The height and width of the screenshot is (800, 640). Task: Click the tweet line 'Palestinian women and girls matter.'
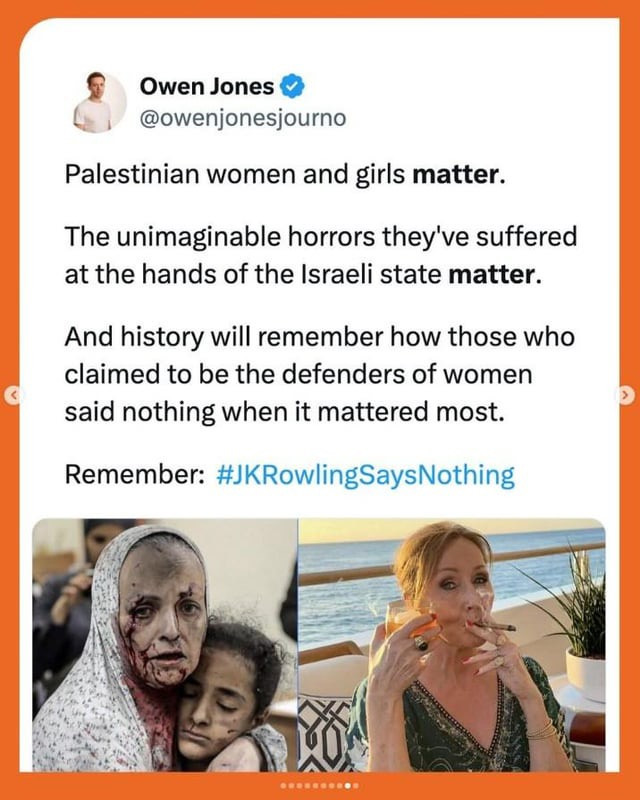point(285,175)
